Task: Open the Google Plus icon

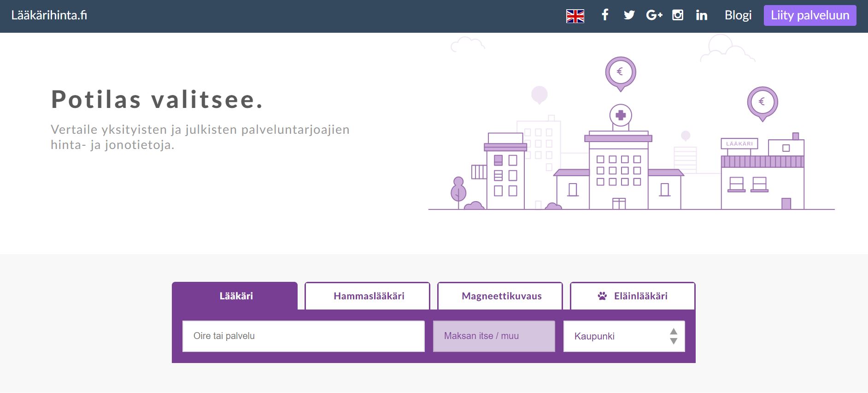Action: [x=654, y=15]
